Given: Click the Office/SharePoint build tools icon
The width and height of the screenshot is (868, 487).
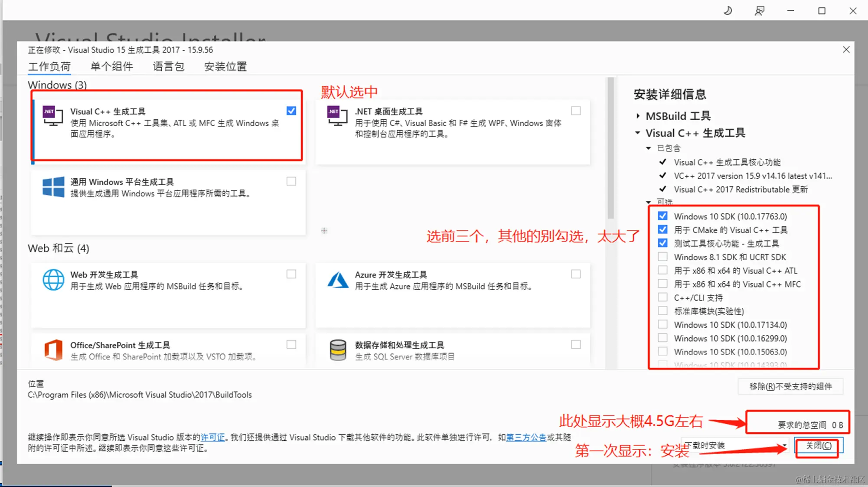Looking at the screenshot, I should [x=53, y=350].
